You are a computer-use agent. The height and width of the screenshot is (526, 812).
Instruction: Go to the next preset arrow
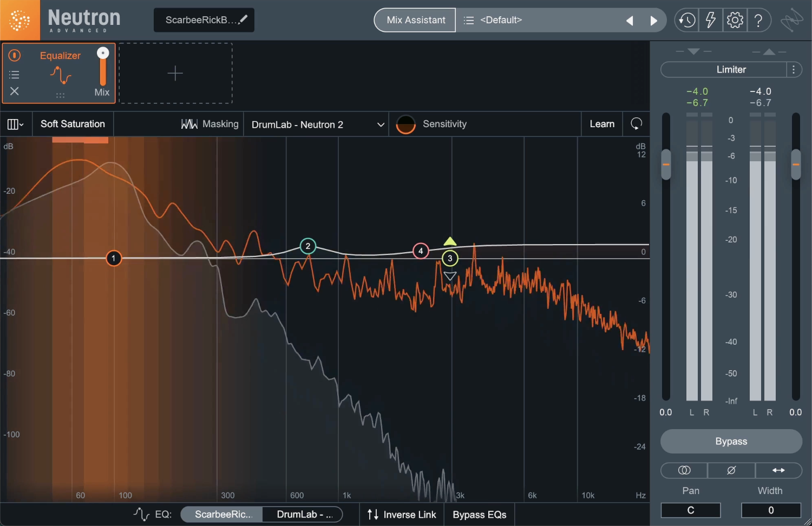click(653, 21)
